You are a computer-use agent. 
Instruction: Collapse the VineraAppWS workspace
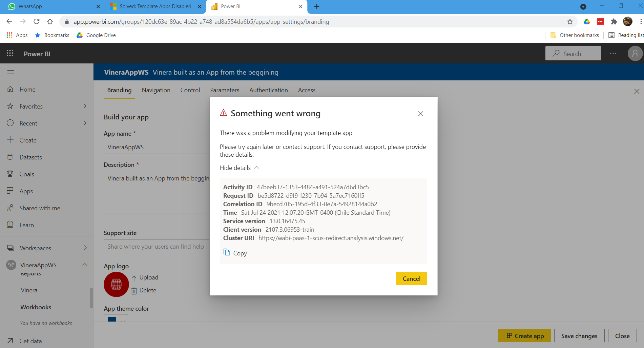pyautogui.click(x=85, y=265)
